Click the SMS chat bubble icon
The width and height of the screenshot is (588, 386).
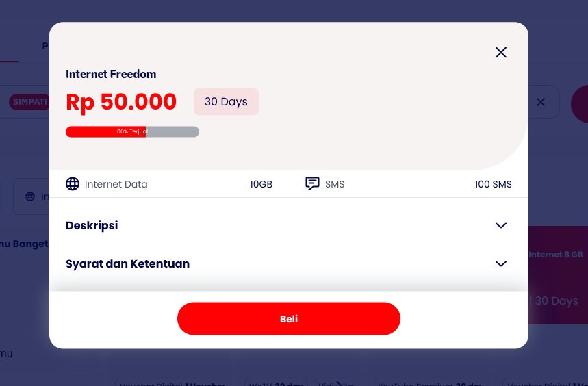click(312, 184)
